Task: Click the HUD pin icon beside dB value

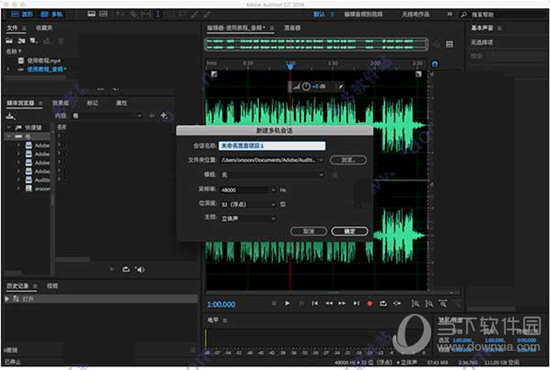Action: [x=341, y=86]
